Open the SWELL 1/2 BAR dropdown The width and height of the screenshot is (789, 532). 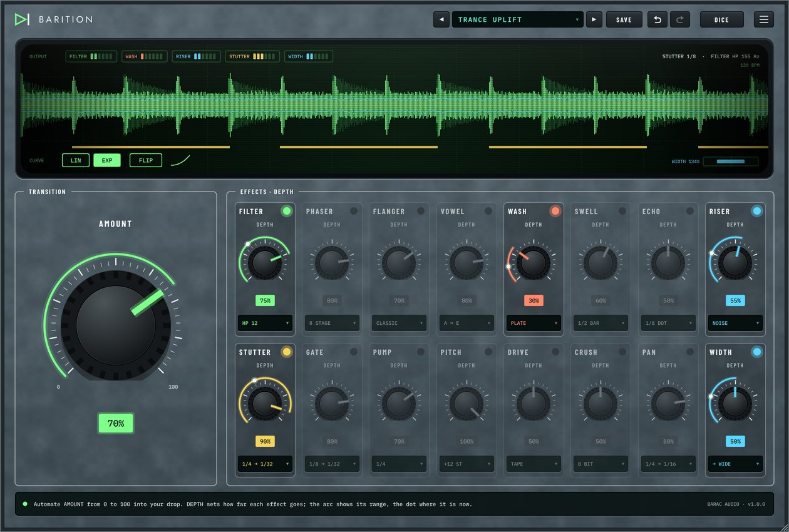[x=601, y=323]
